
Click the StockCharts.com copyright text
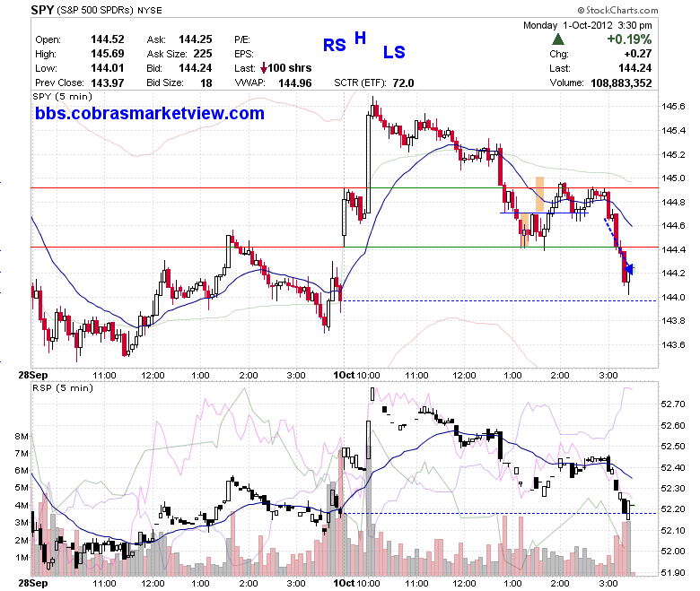click(x=617, y=10)
